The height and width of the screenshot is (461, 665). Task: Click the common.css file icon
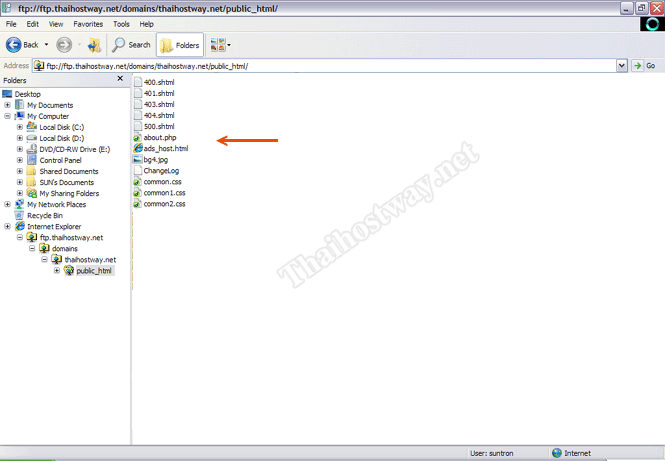point(137,182)
